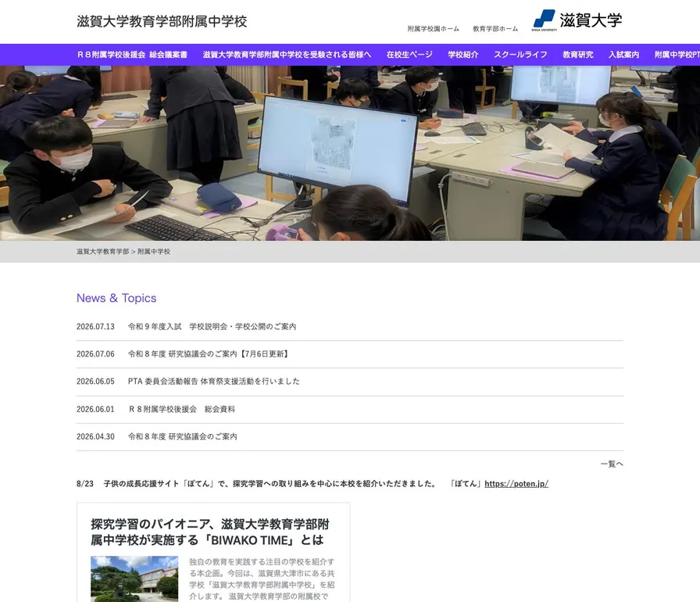Open the BIWAKO TIME article card title

click(210, 532)
